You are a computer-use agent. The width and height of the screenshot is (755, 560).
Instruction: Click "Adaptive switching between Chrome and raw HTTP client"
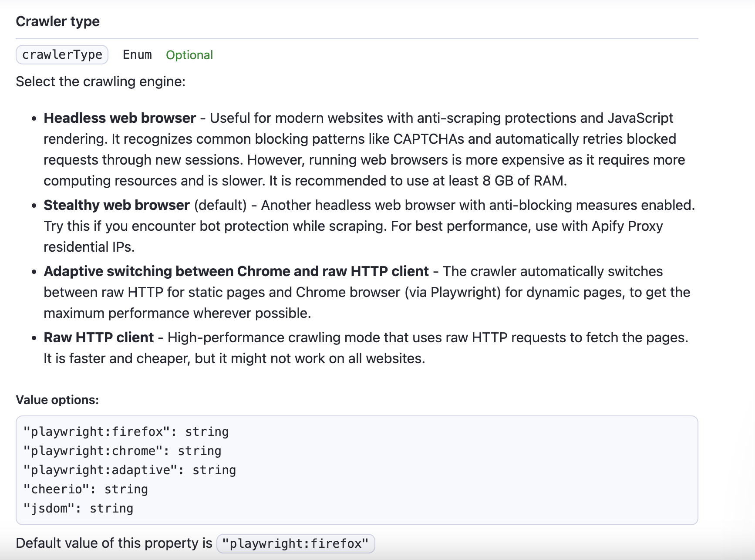click(x=236, y=271)
